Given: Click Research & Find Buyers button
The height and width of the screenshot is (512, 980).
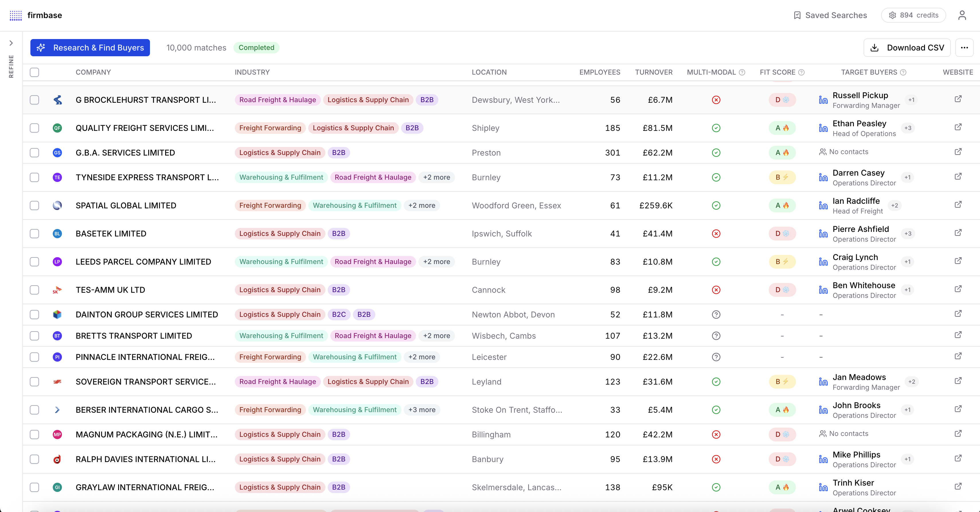Looking at the screenshot, I should (90, 48).
